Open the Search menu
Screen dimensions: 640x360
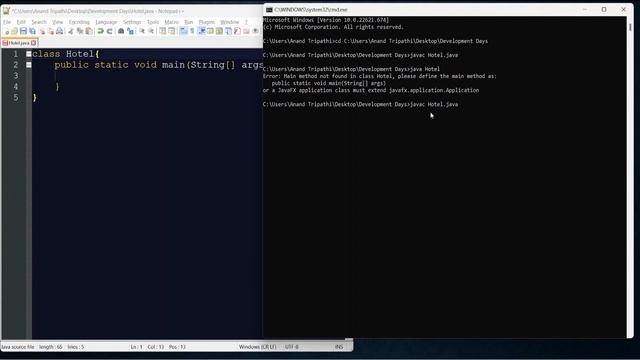[x=39, y=22]
